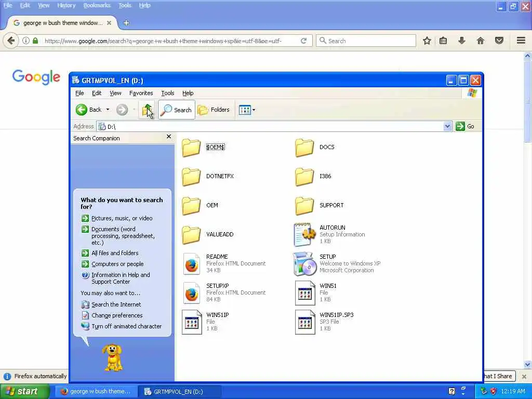This screenshot has width=532, height=399.
Task: Reload the page in Firefox
Action: [303, 41]
